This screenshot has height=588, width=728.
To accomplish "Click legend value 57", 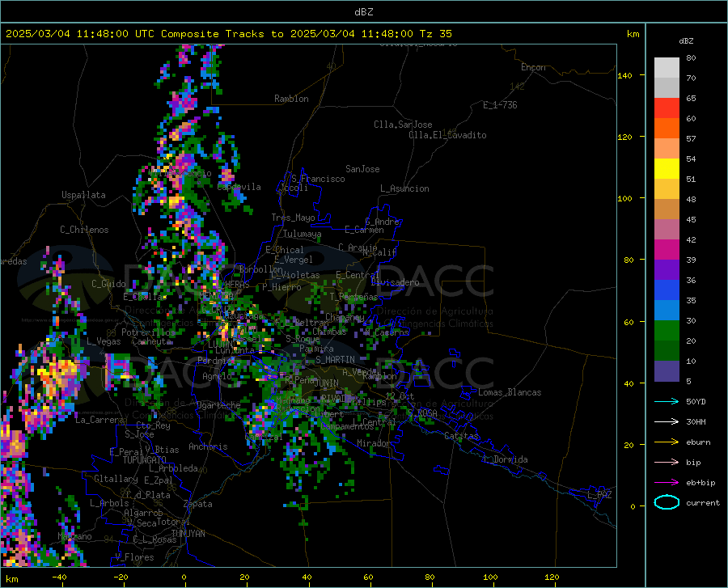I will [x=691, y=138].
